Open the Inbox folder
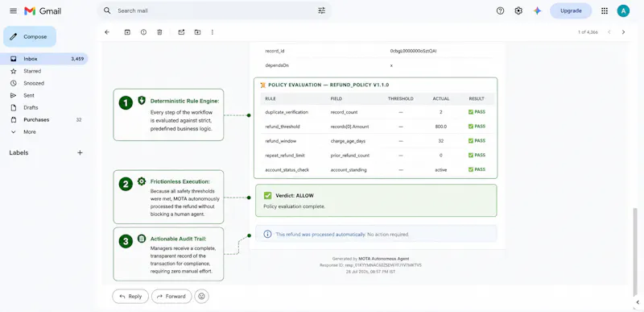This screenshot has height=312, width=644. click(x=44, y=59)
